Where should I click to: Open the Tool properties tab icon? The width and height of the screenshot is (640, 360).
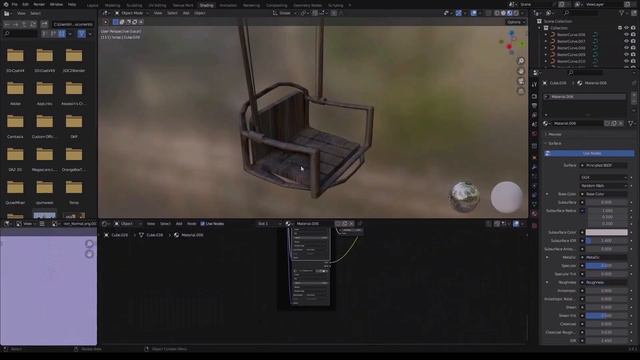(x=534, y=84)
